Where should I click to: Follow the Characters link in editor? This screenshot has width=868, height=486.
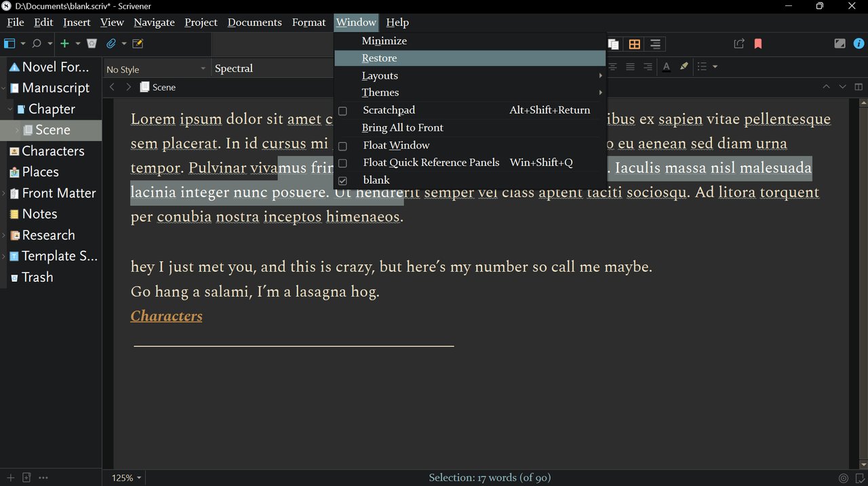166,316
